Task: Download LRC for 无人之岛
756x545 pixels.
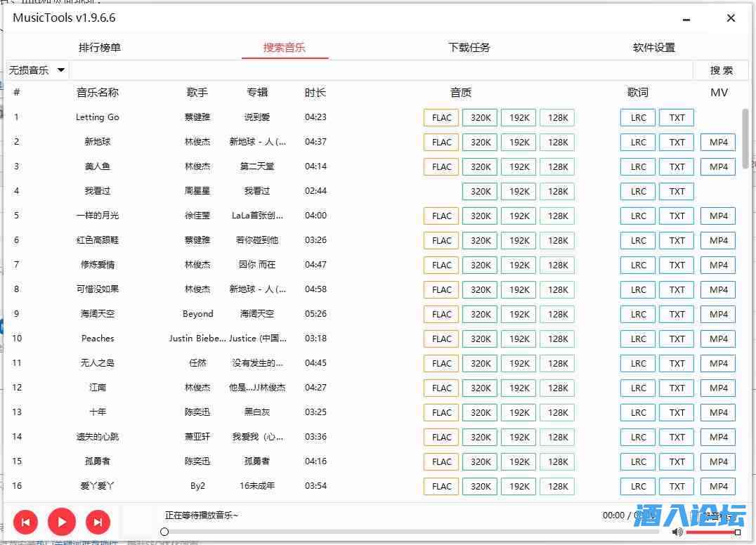Action: coord(638,364)
